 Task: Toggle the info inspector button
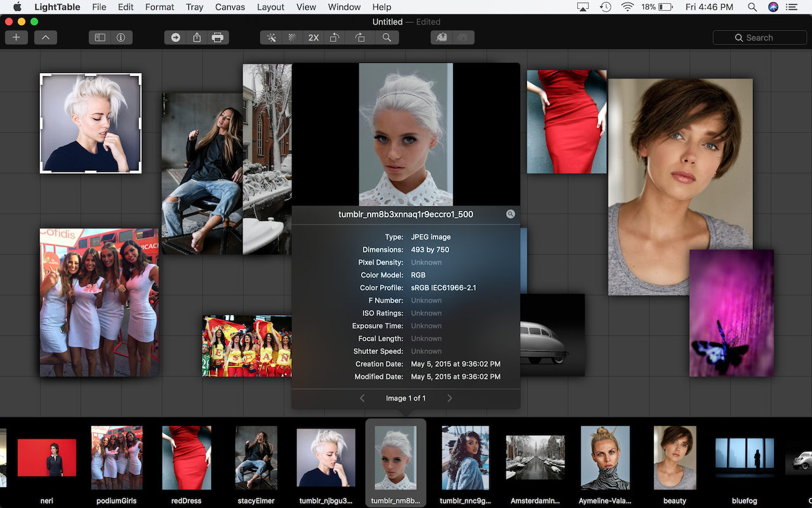(121, 37)
